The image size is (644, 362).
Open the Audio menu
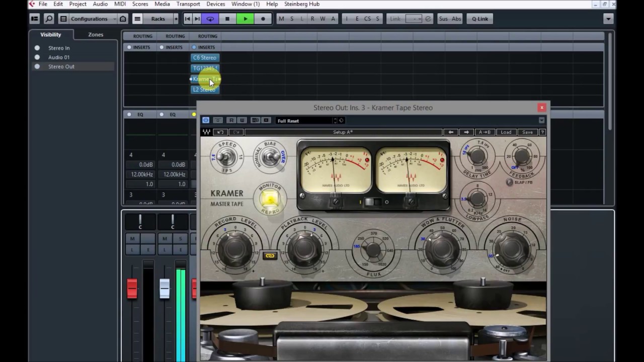(100, 4)
